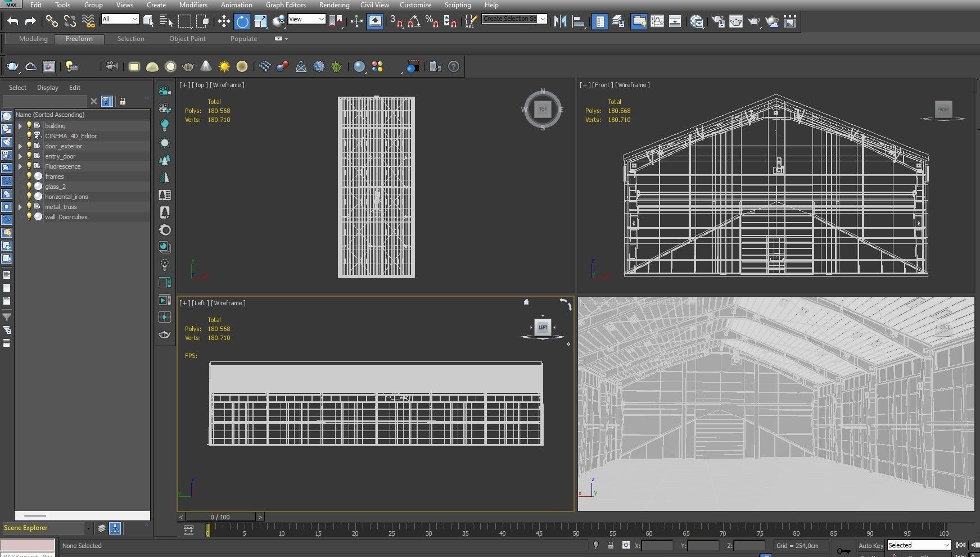
Task: Open the Curve Editor icon
Action: click(657, 21)
